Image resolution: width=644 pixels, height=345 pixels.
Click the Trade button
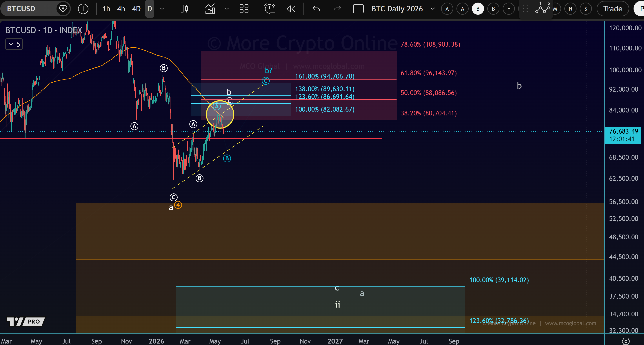coord(613,9)
